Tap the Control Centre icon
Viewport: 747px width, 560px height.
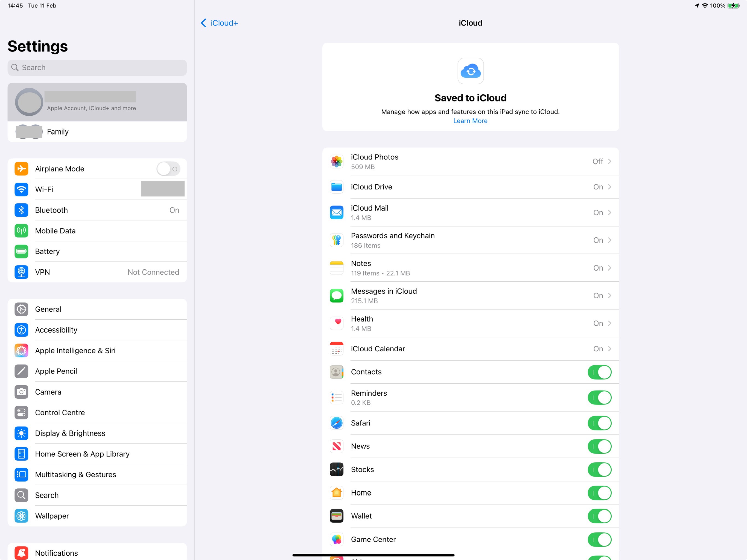pos(21,413)
